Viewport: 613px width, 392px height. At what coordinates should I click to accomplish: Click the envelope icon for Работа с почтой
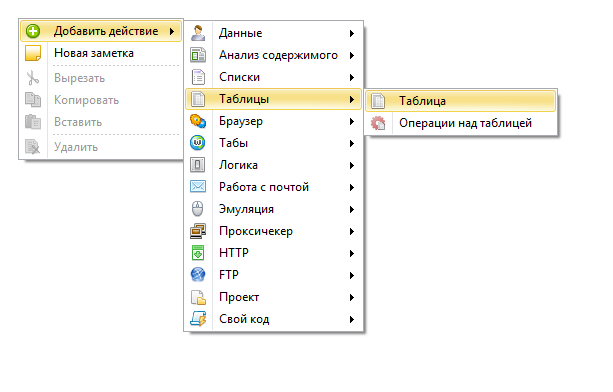198,186
